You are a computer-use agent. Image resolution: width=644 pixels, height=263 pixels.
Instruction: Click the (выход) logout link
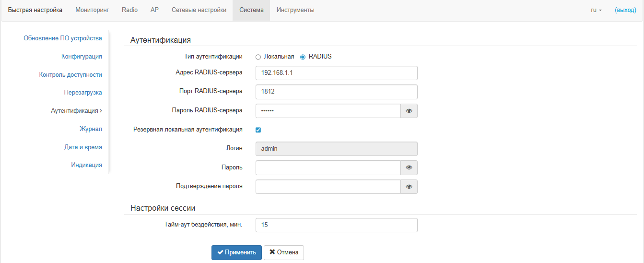(625, 10)
